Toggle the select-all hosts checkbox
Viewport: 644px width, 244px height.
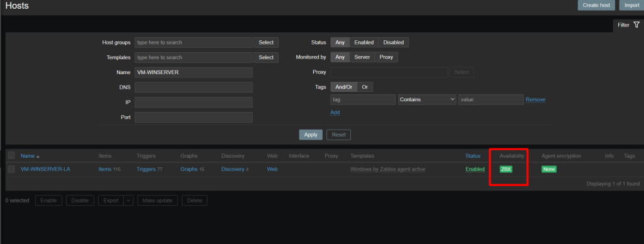point(11,155)
